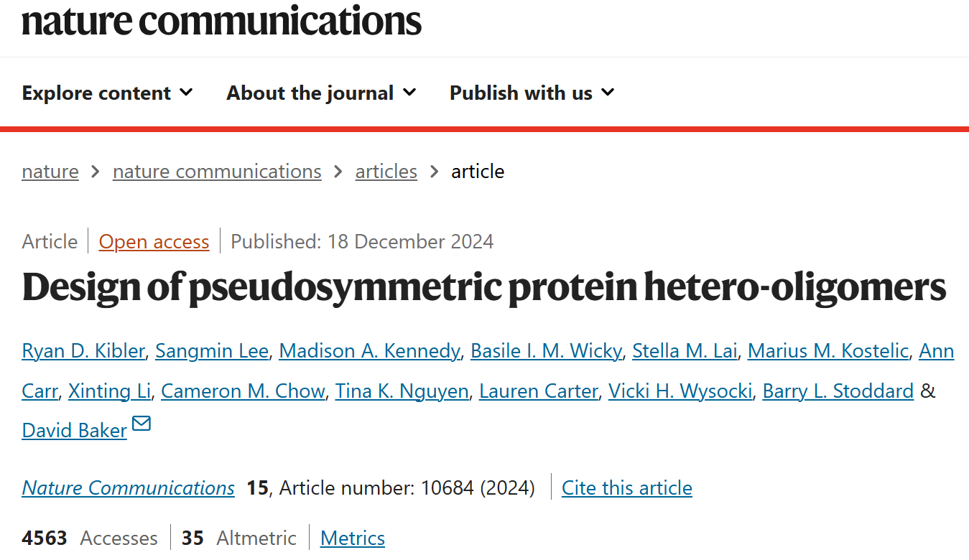Open author Vicki H. Wysocki's link
Viewport: 969px width, 560px height.
coord(680,391)
